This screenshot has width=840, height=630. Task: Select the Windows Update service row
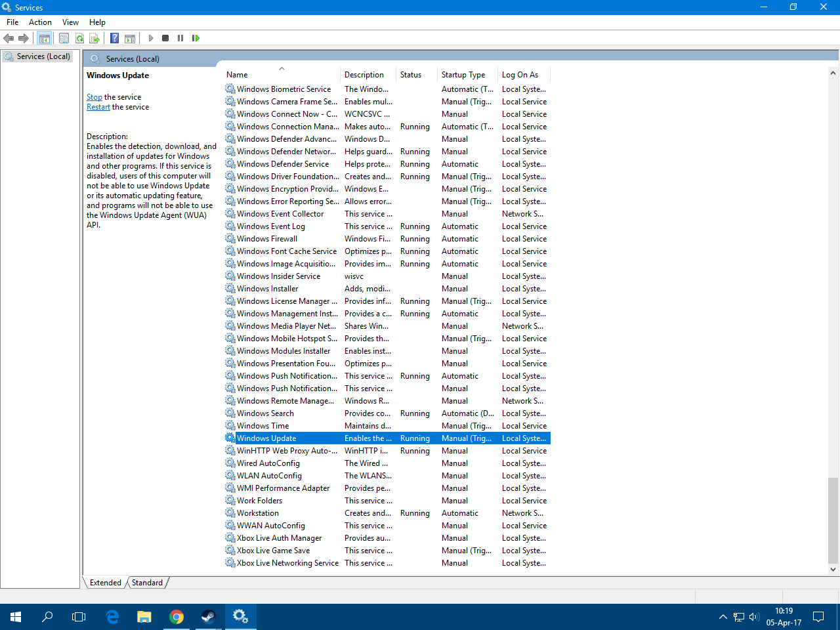pyautogui.click(x=387, y=438)
